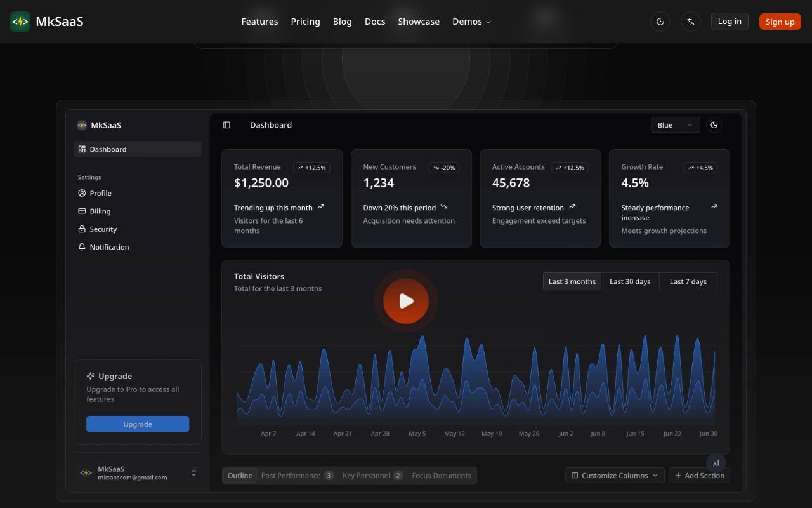Click the May 12 axis label

(x=454, y=434)
